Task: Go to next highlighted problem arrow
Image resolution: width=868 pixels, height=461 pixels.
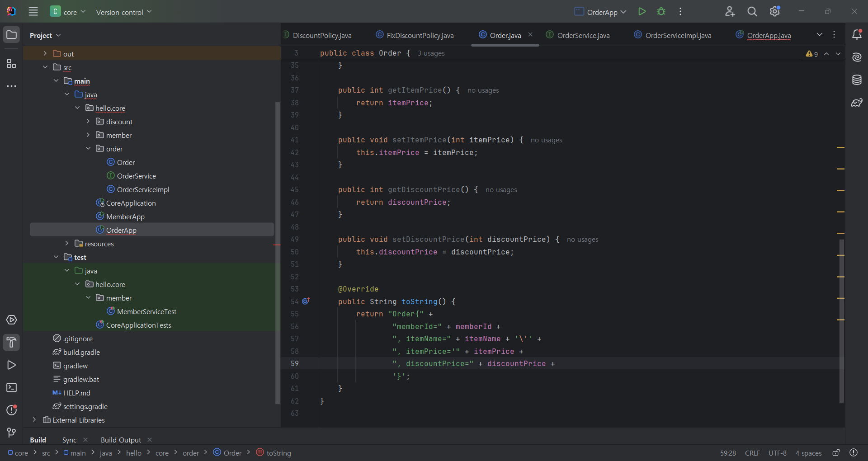Action: coord(838,54)
